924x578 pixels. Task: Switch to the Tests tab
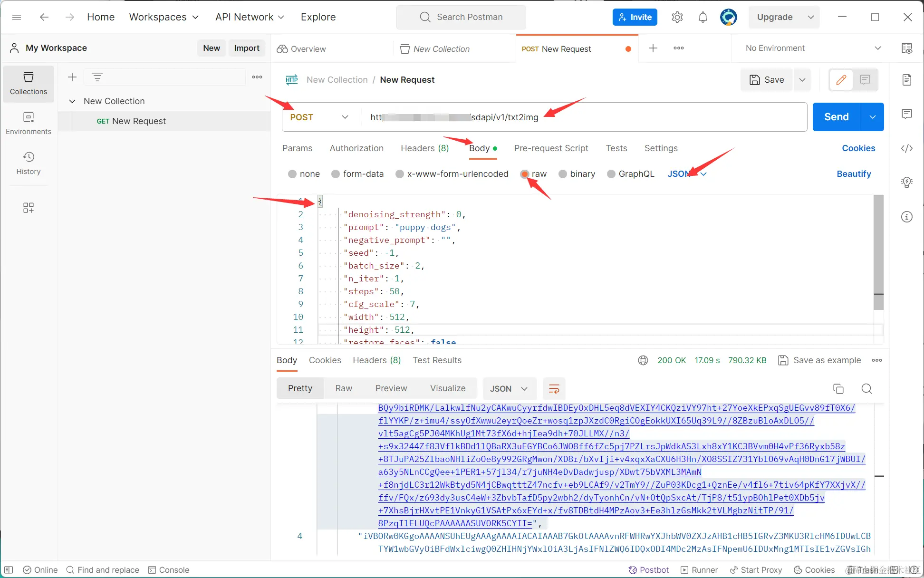click(616, 148)
